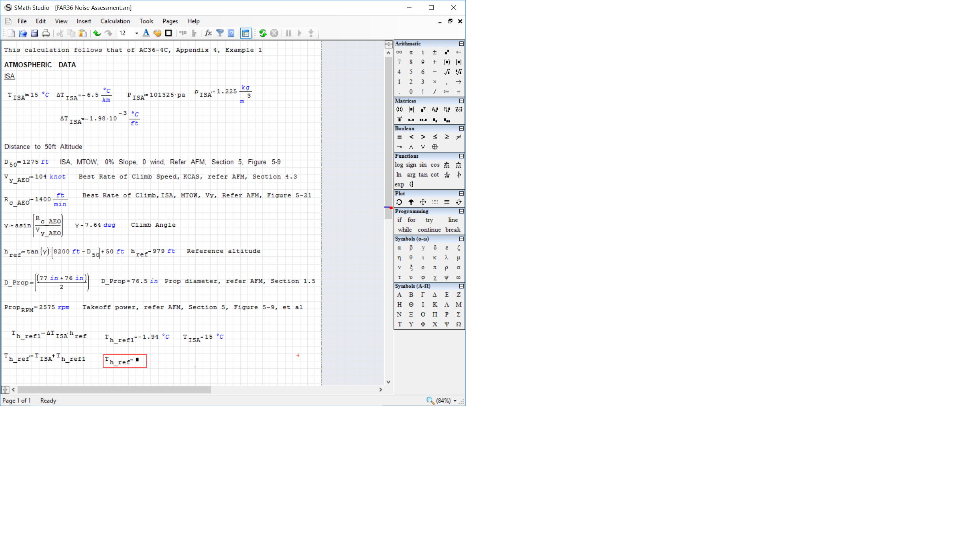
Task: Toggle the border around region icon
Action: click(168, 33)
